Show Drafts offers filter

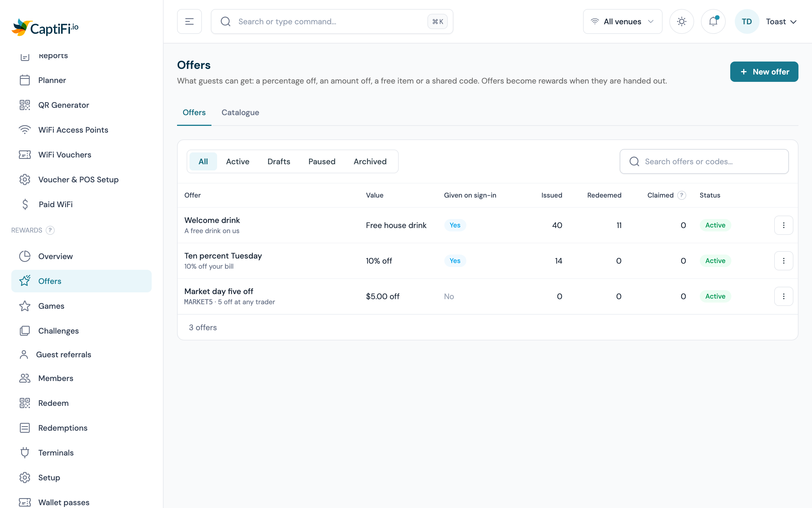pos(279,161)
